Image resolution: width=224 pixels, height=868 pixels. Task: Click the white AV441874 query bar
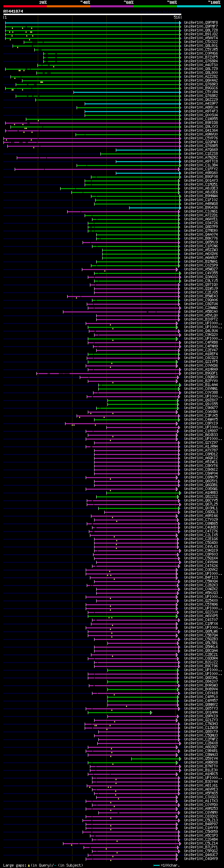click(x=92, y=14)
